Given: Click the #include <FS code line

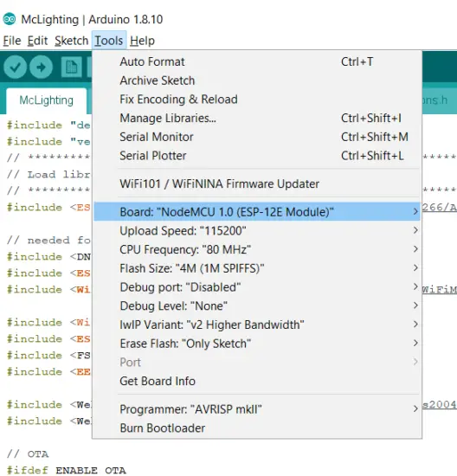Looking at the screenshot, I should (x=48, y=355).
